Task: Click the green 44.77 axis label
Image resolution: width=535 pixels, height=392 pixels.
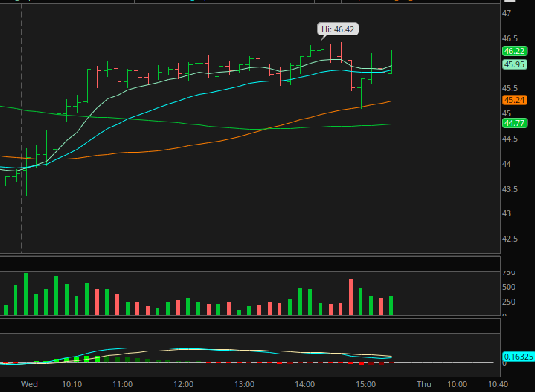Action: [x=514, y=123]
